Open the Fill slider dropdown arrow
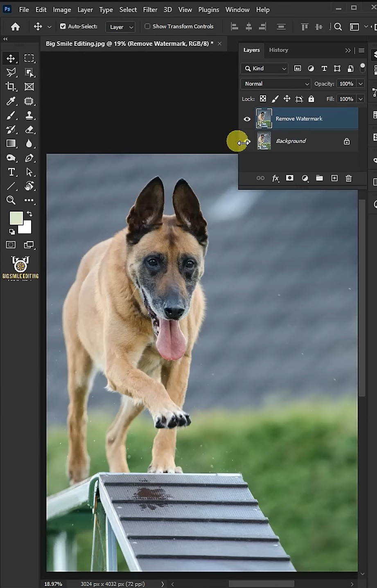Image resolution: width=377 pixels, height=588 pixels. [361, 99]
